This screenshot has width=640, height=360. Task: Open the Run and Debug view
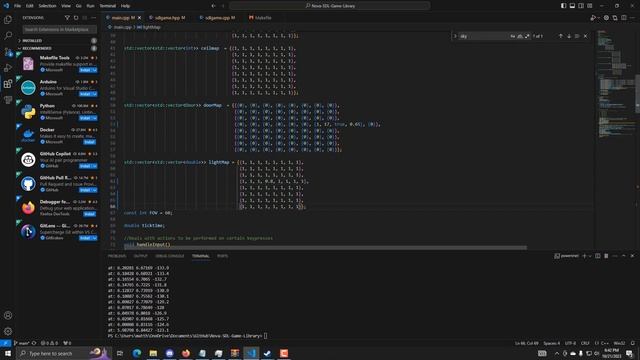(8, 68)
